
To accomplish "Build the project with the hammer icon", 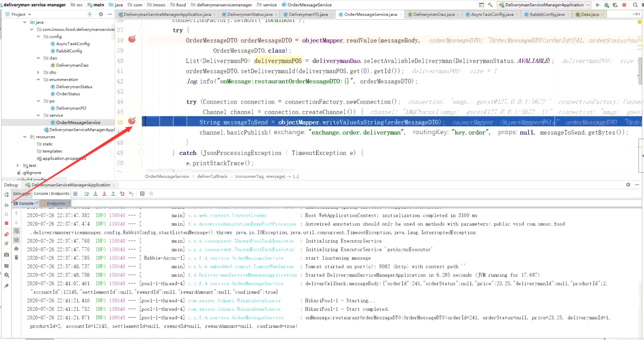I will [490, 5].
